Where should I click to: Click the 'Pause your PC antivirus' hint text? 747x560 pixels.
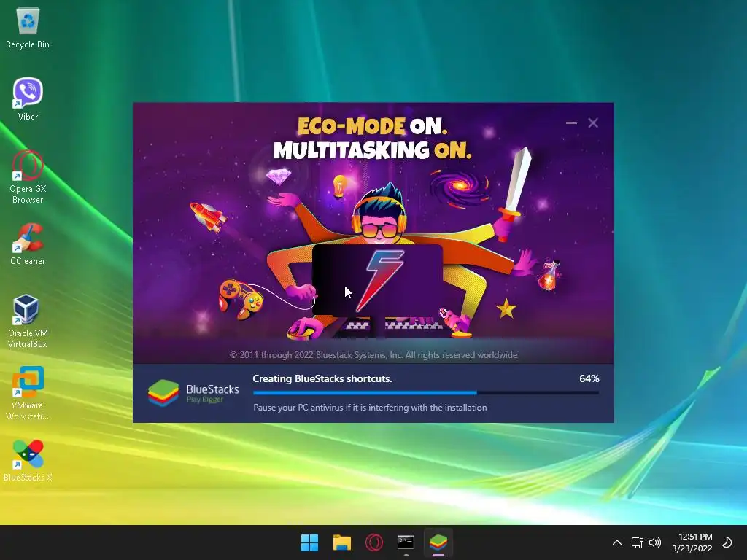[x=370, y=408]
